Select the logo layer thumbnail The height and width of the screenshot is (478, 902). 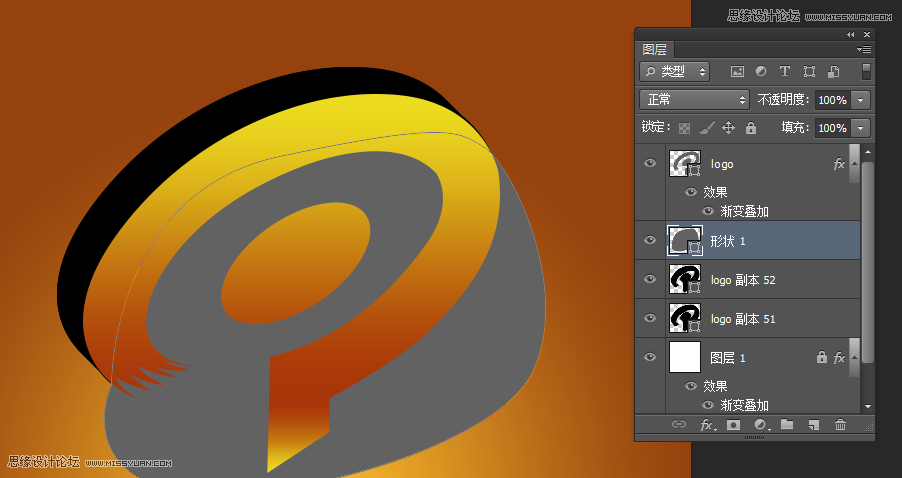pos(685,163)
